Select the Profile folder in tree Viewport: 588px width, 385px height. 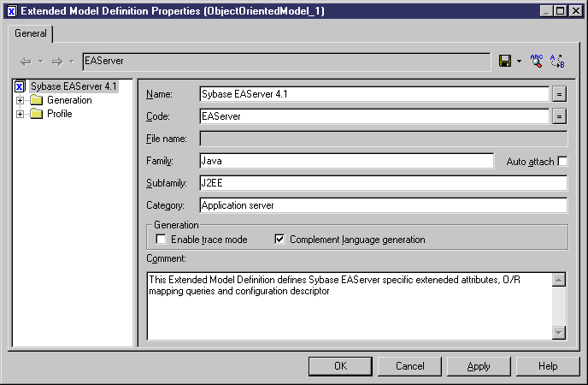click(x=59, y=114)
